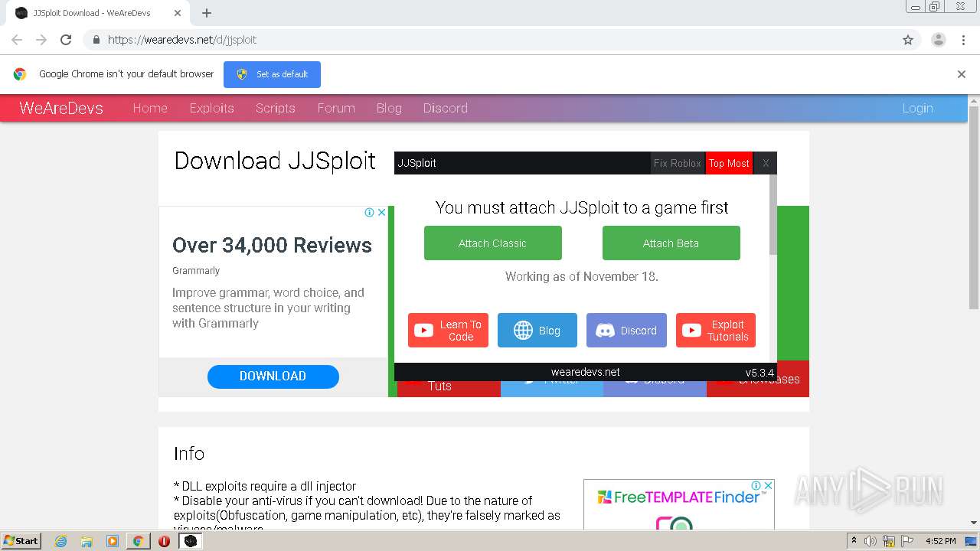This screenshot has width=980, height=551.
Task: Click the padlock site info icon
Action: 96,40
